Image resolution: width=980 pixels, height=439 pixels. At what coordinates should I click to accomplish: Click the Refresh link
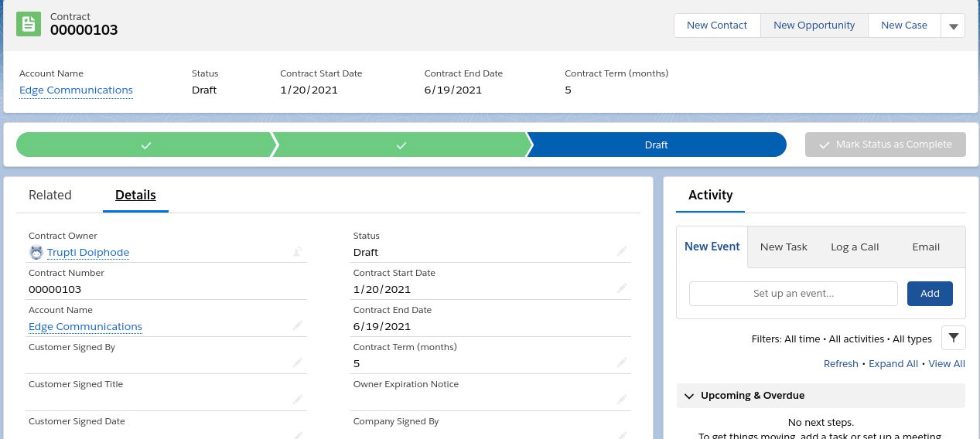[841, 363]
